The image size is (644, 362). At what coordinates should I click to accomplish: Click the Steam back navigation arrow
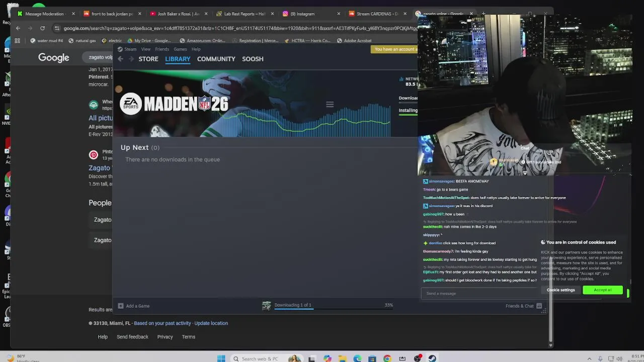coord(120,59)
